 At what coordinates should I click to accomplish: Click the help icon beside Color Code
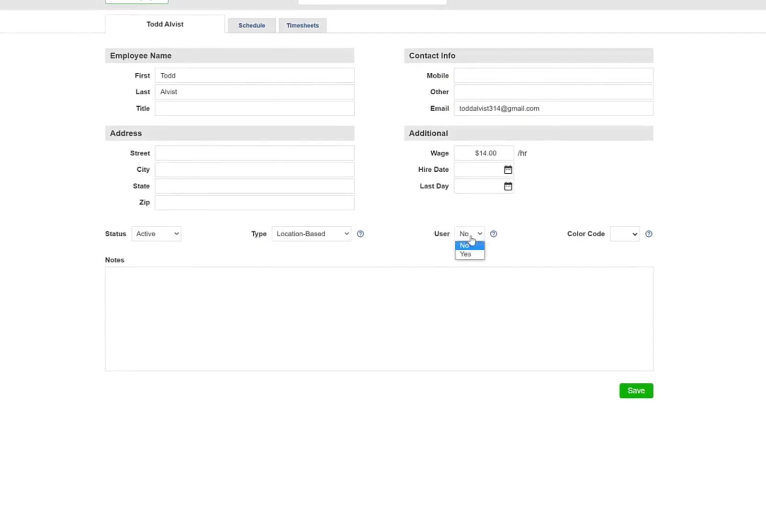(x=649, y=234)
